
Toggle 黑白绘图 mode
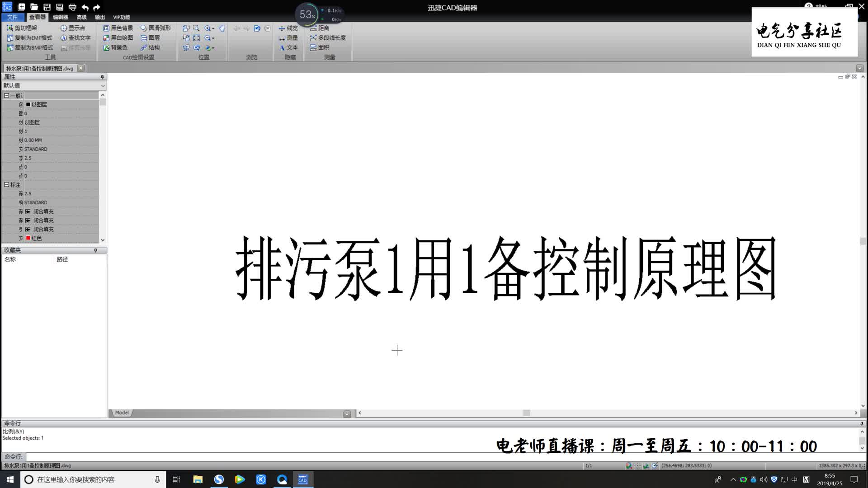(x=118, y=38)
